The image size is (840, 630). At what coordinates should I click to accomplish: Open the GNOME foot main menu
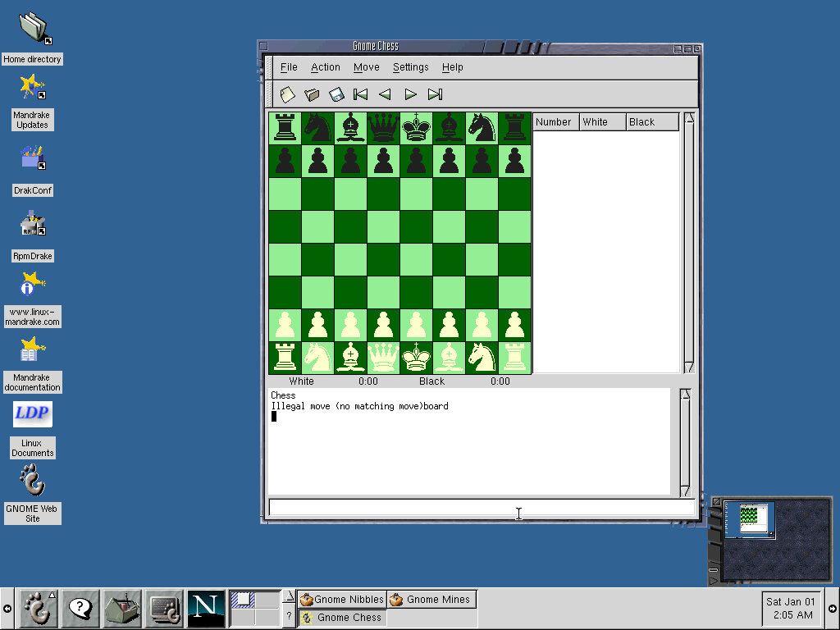tap(37, 609)
